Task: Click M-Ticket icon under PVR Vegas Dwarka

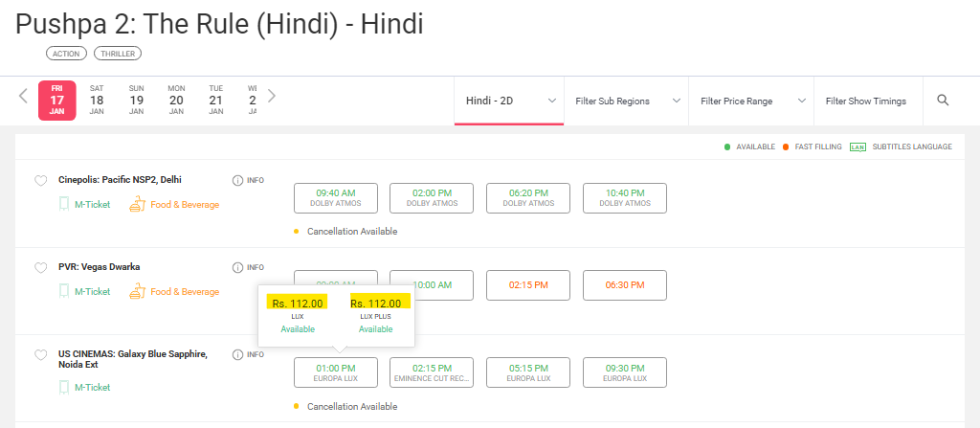Action: (64, 292)
